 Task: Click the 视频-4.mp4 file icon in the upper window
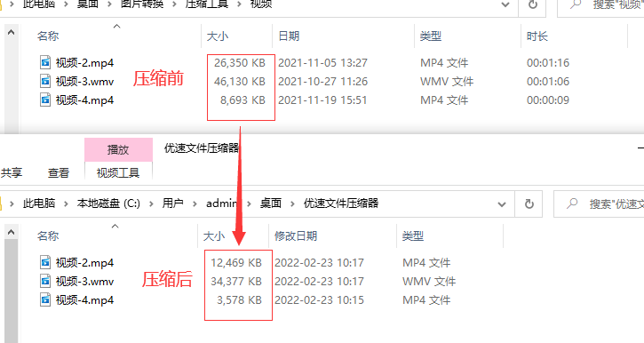45,100
